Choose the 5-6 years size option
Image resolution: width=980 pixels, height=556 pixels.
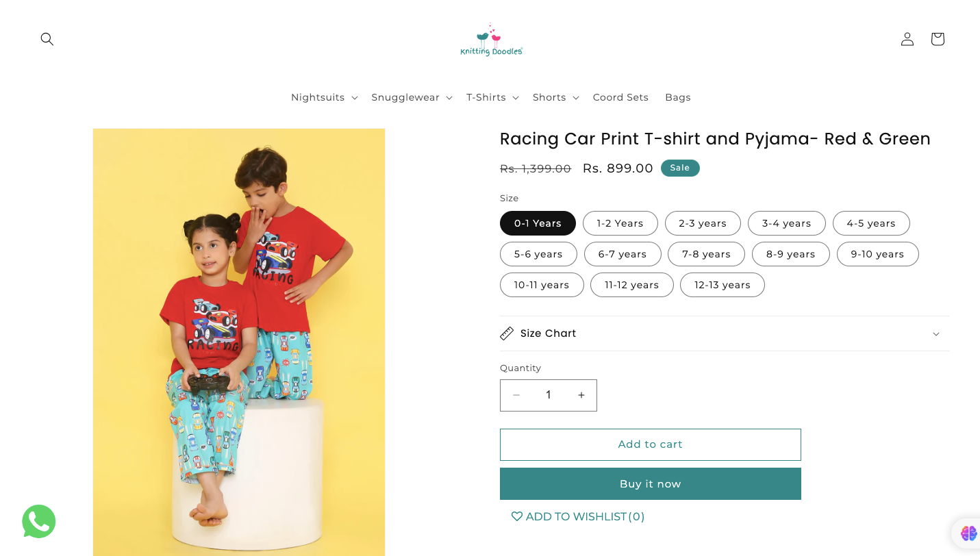[538, 254]
